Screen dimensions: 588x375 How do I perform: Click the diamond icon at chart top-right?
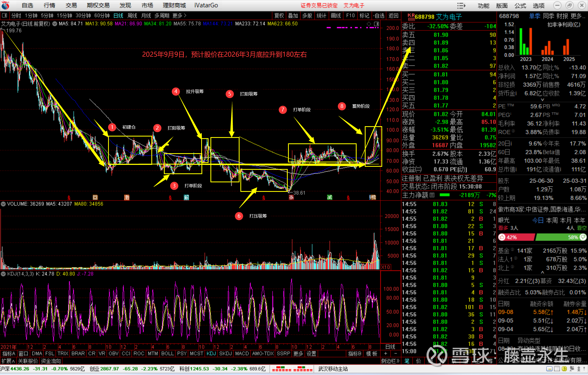click(369, 24)
